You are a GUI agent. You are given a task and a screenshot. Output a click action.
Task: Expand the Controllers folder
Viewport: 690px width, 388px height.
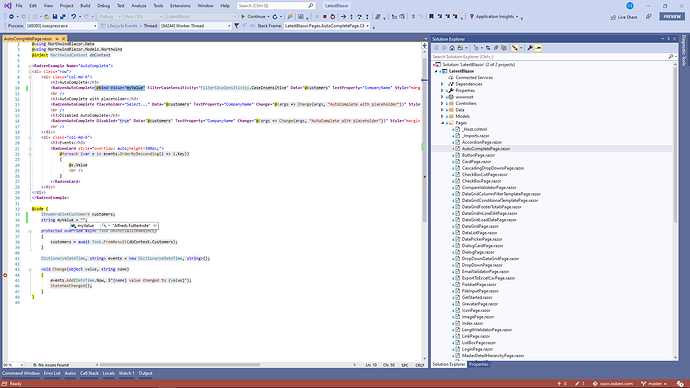(442, 103)
